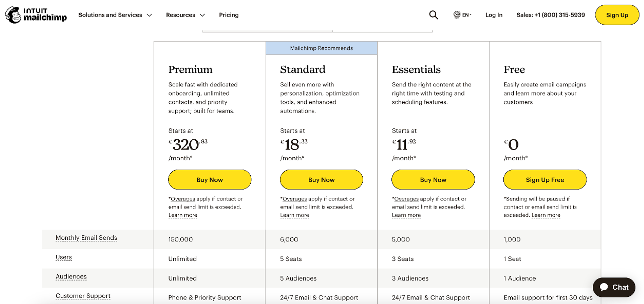Screen dimensions: 644x304
Task: Click the Mailchimp monkey logo
Action: point(13,15)
